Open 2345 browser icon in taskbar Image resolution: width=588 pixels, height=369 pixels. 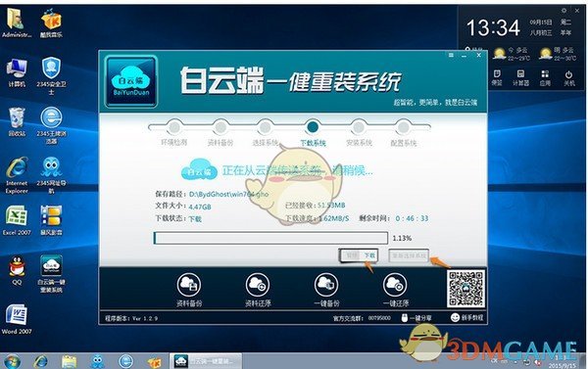pyautogui.click(x=126, y=361)
